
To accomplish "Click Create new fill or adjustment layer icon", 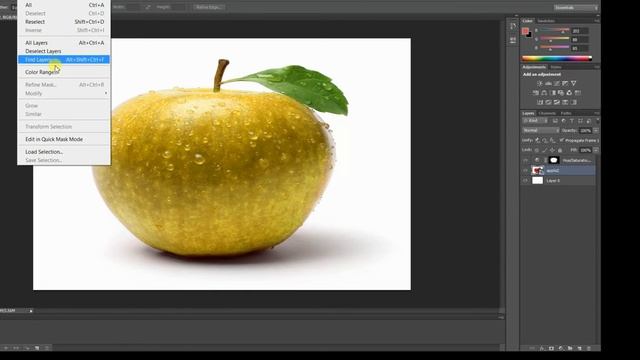I will pos(560,348).
